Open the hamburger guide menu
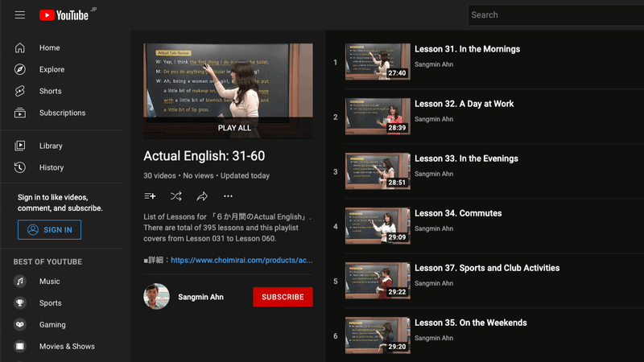This screenshot has width=644, height=362. coord(19,15)
